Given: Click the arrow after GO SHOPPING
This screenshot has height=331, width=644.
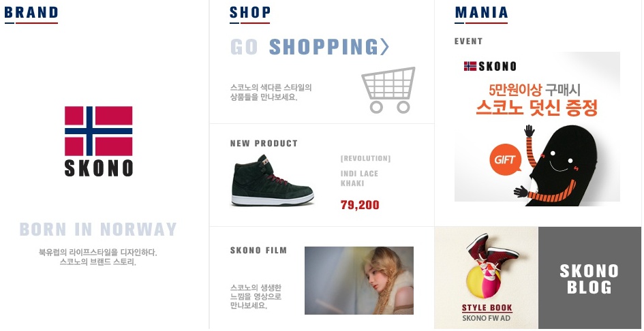Looking at the screenshot, I should pyautogui.click(x=384, y=47).
